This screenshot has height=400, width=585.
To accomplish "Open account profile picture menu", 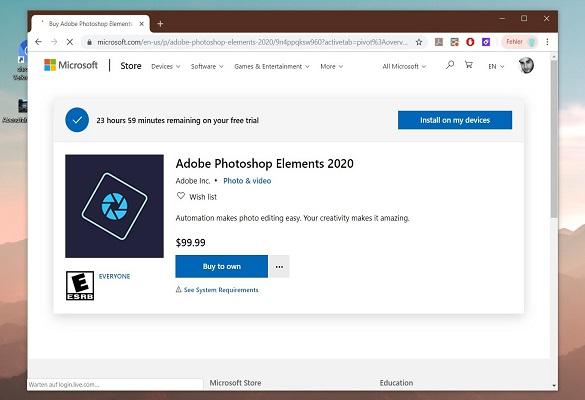I will click(526, 66).
